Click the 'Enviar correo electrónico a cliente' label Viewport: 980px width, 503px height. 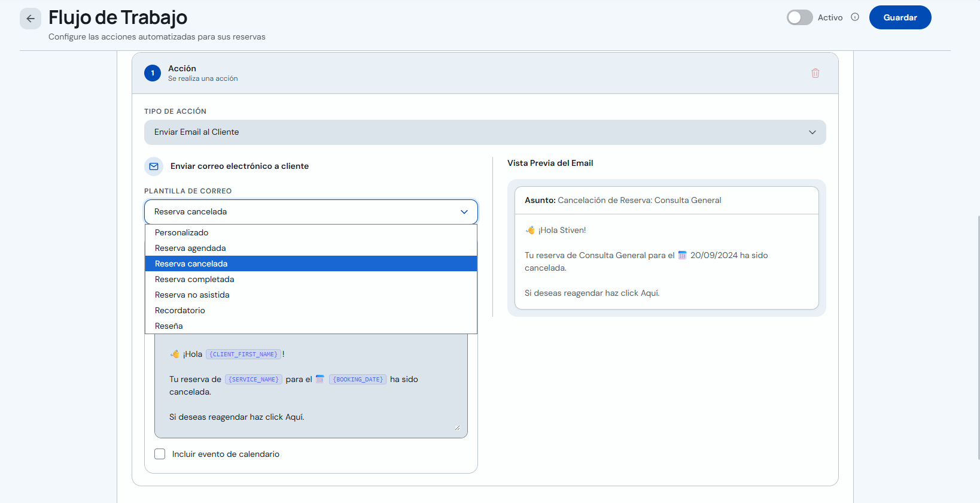coord(239,166)
